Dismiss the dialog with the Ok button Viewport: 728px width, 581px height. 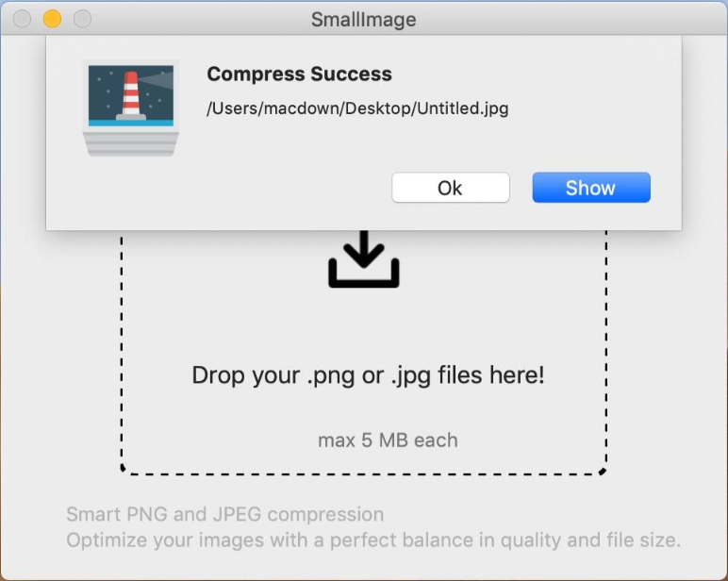[451, 188]
